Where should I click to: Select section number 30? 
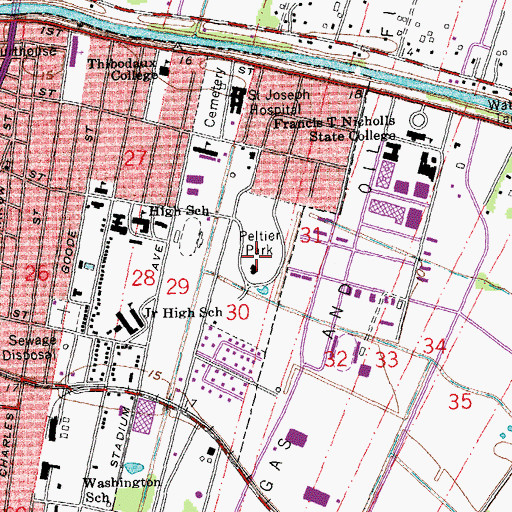pos(238,312)
